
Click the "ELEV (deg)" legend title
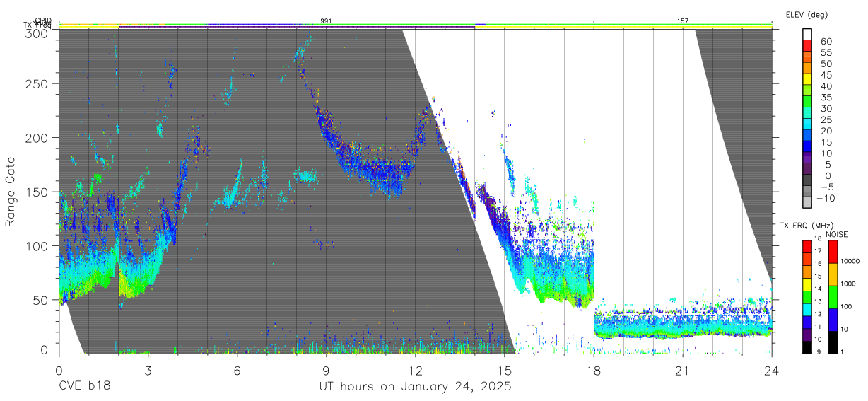[x=805, y=15]
